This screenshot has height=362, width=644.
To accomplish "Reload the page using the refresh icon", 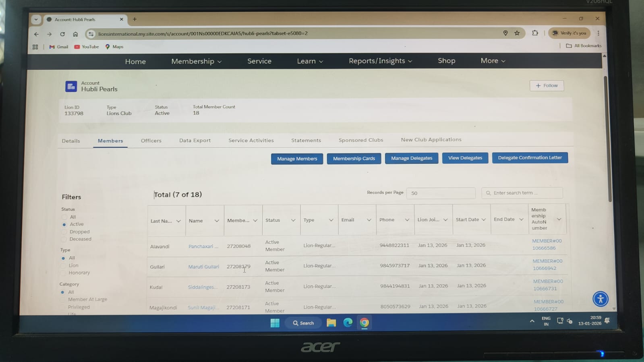I will coord(62,34).
